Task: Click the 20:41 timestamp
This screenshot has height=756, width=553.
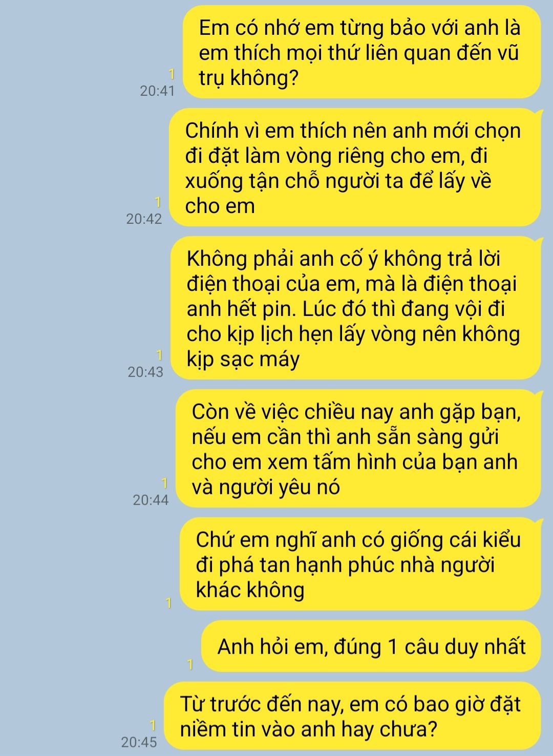Action: 157,91
